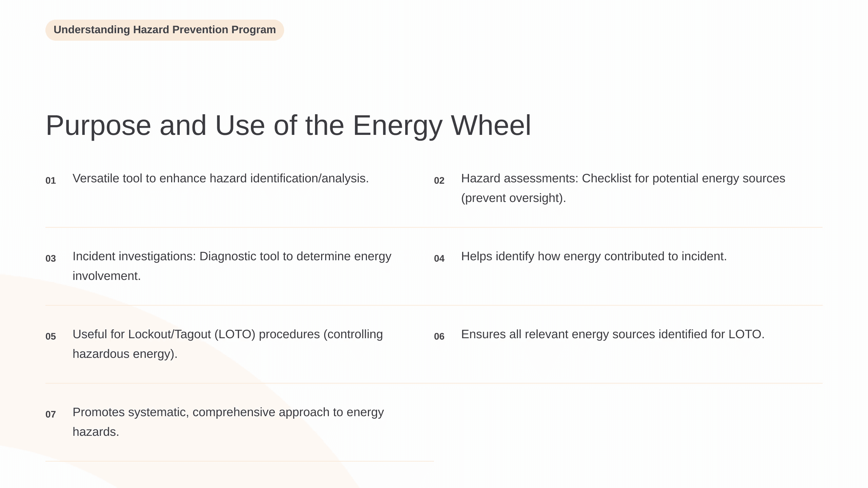Image resolution: width=868 pixels, height=488 pixels.
Task: Click the Understanding Hazard Prevention Program badge
Action: tap(164, 30)
